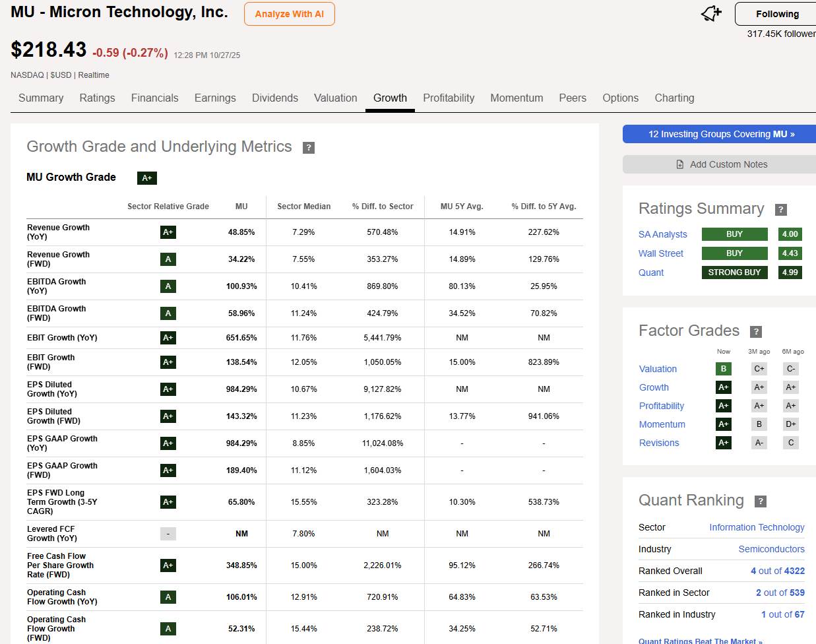Viewport: 816px width, 644px height.
Task: Click help icon next to Factor Grades
Action: tap(756, 332)
